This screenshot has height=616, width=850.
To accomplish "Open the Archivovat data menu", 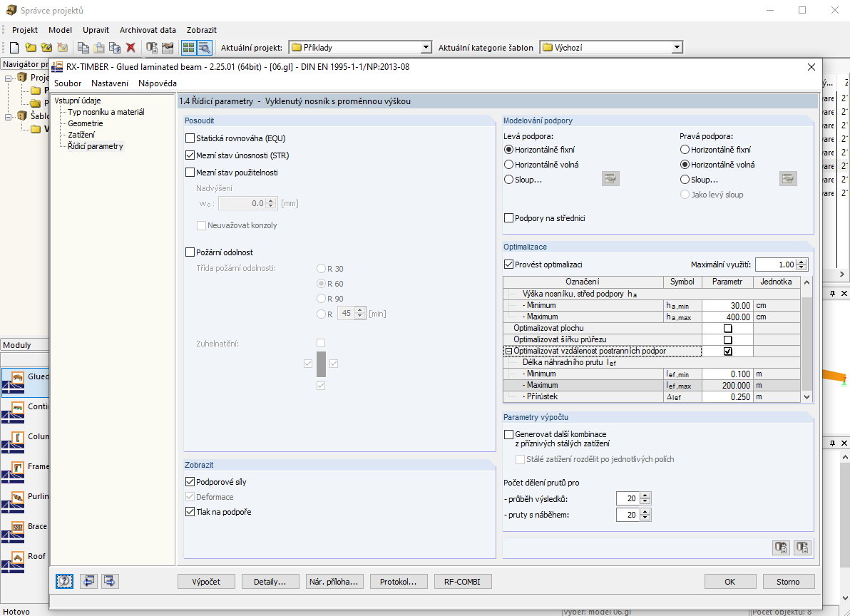I will (x=148, y=30).
